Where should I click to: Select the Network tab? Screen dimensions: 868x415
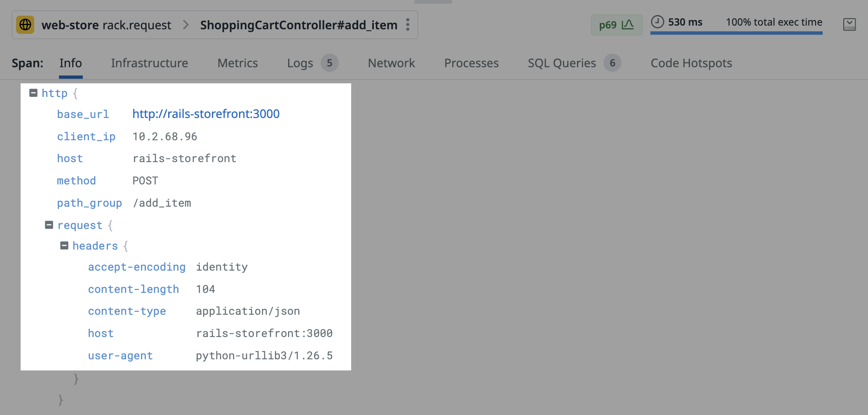pos(391,63)
